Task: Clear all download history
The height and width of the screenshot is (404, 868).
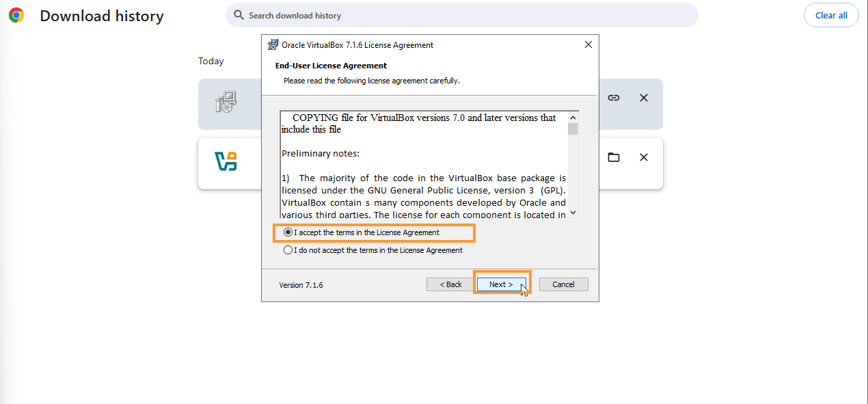Action: point(831,15)
